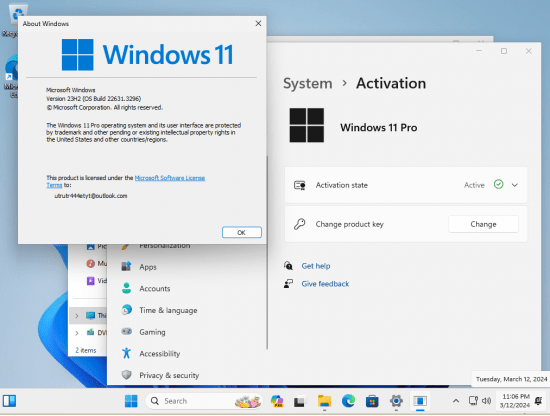Minimize the Settings window

pos(479,51)
